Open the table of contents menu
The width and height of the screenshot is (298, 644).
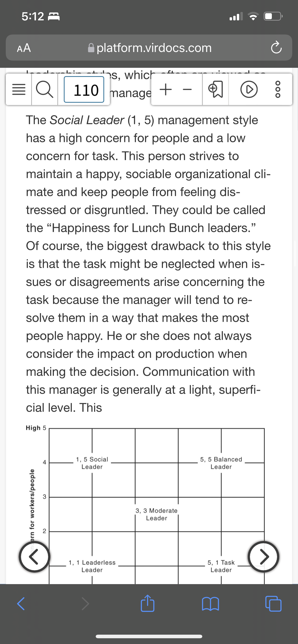pyautogui.click(x=19, y=90)
